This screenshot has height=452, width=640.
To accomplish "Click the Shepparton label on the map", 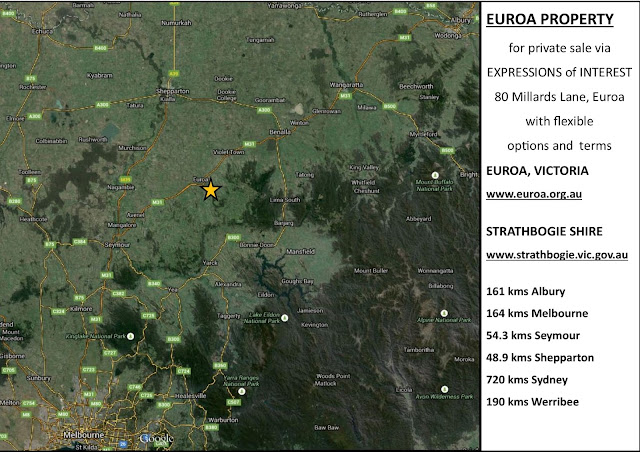I will point(173,91).
